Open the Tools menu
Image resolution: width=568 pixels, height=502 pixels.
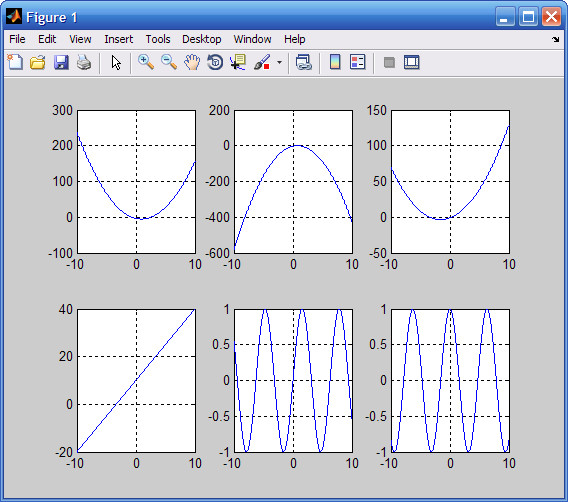158,39
